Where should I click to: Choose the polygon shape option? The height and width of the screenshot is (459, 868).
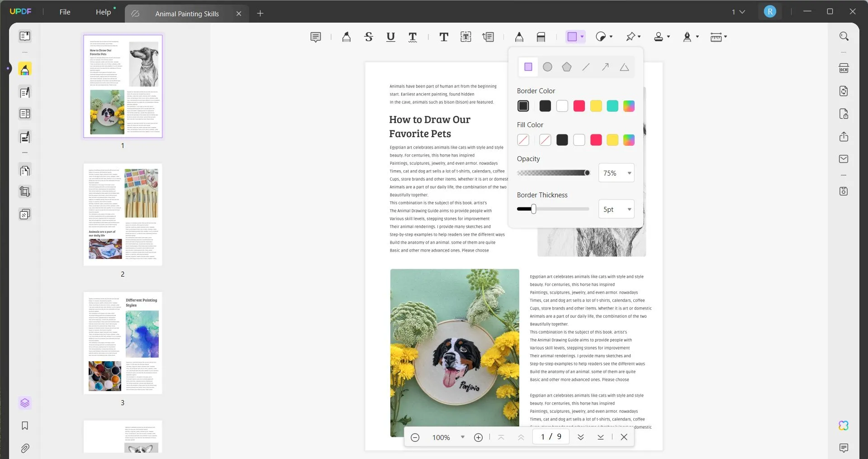coord(567,67)
